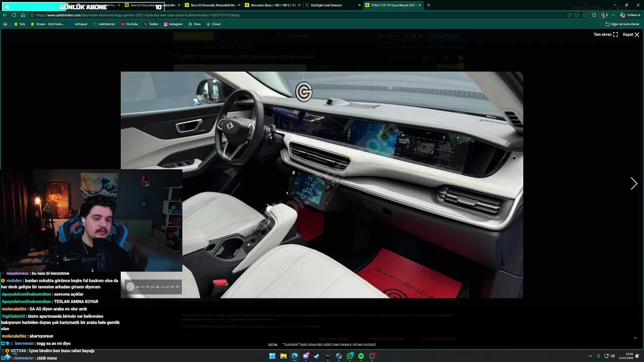Viewport: 644px width, 362px height.
Task: Switch to the KickSight Link Detector tab
Action: click(x=333, y=5)
